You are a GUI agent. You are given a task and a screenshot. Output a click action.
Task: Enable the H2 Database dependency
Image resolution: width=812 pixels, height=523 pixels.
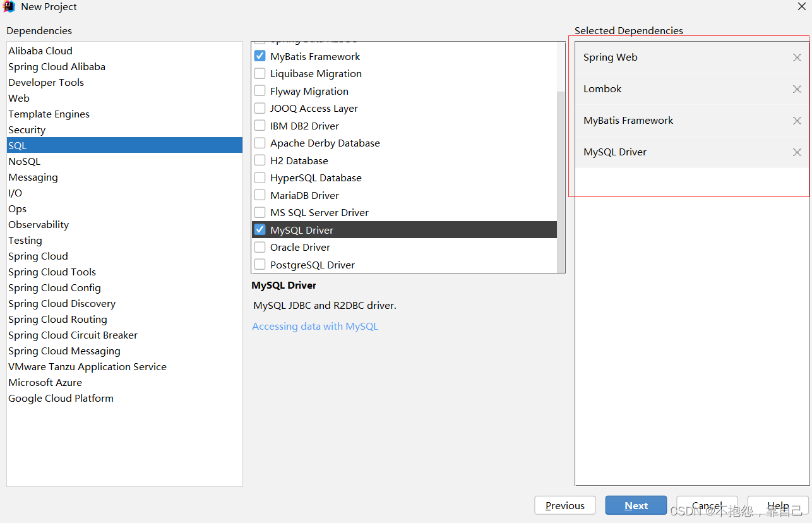(260, 160)
